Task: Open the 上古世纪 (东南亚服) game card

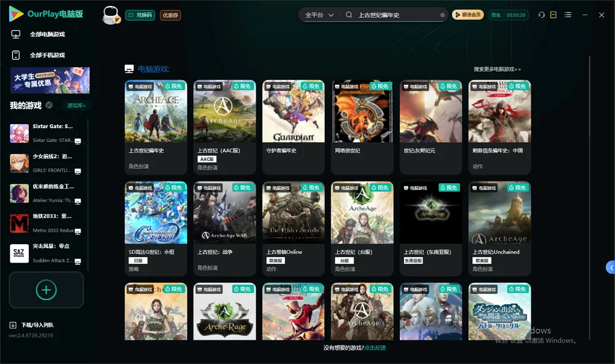Action: pos(430,229)
